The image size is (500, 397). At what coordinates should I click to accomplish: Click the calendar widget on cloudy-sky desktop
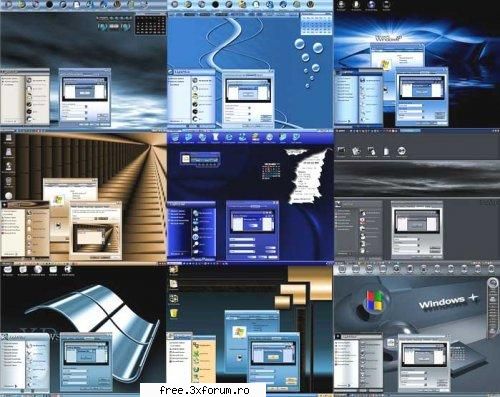pos(150,24)
